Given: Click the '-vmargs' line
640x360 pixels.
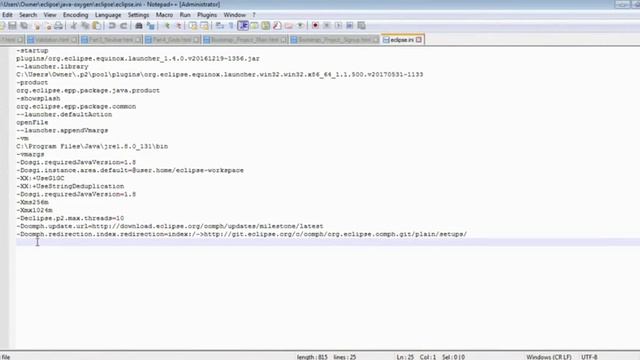Looking at the screenshot, I should point(31,154).
